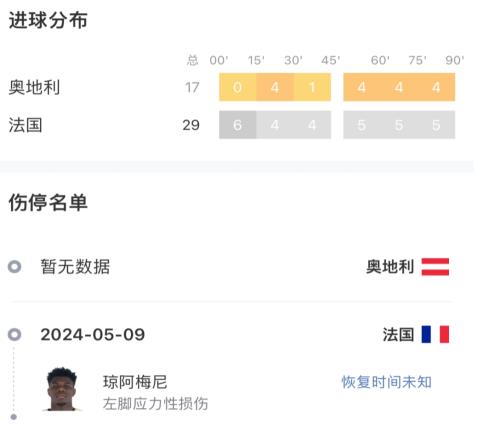Viewport: 500px width, 440px height.
Task: Click the Austria flag icon
Action: (435, 267)
